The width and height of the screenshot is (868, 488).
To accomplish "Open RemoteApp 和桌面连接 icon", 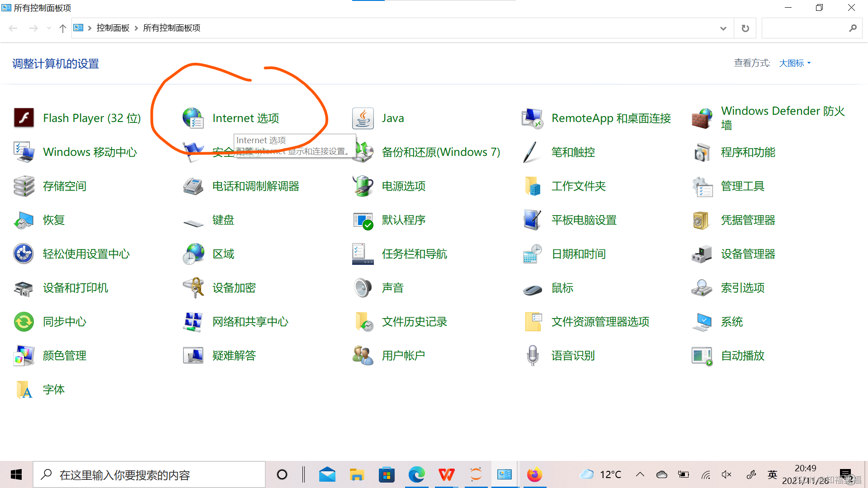I will point(532,118).
